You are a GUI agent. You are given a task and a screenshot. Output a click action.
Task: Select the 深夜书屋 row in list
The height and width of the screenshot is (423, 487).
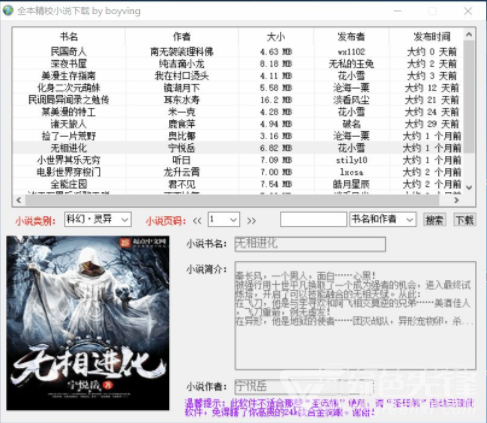(x=238, y=64)
